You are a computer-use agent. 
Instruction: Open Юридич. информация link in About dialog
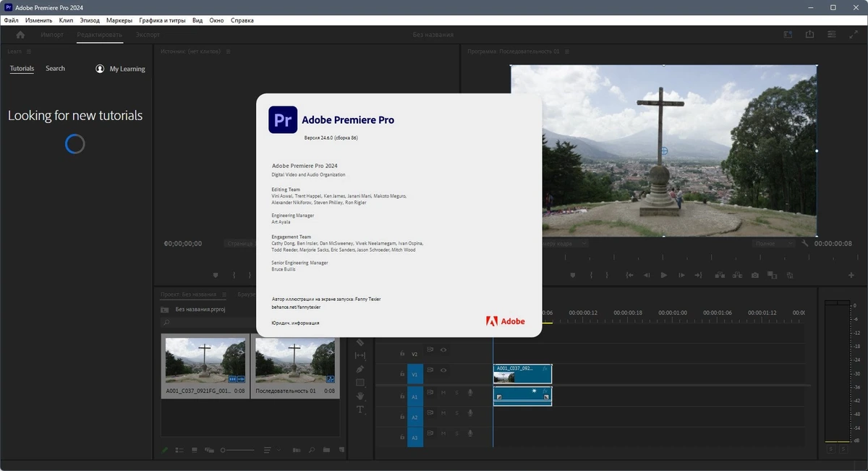coord(295,323)
